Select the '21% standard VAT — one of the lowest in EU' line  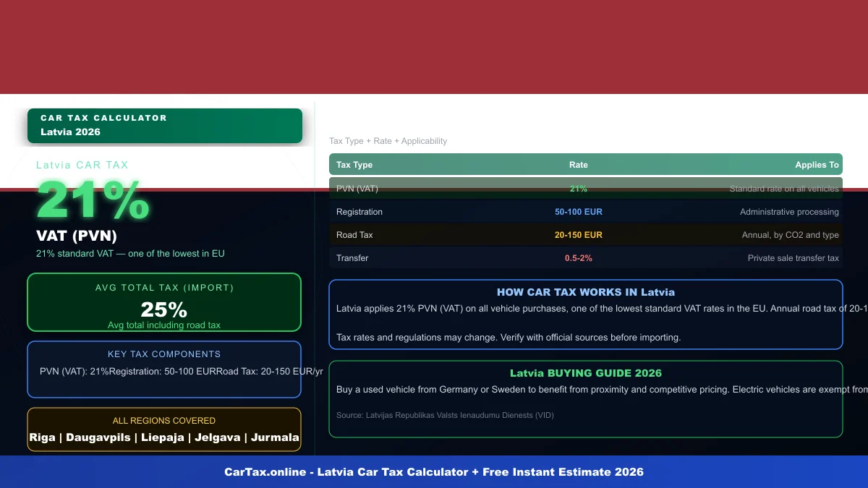(130, 254)
